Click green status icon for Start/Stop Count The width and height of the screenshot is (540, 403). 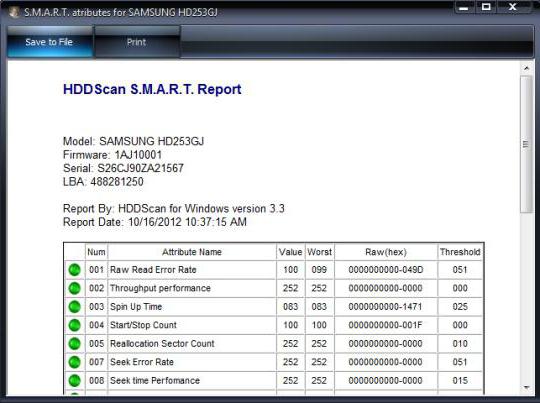tap(74, 325)
